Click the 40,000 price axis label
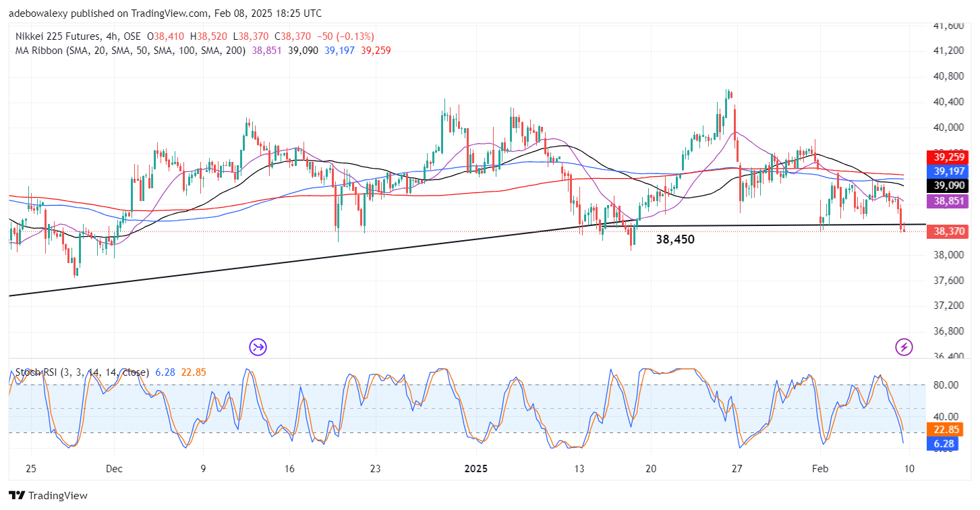The height and width of the screenshot is (510, 980). pyautogui.click(x=947, y=127)
